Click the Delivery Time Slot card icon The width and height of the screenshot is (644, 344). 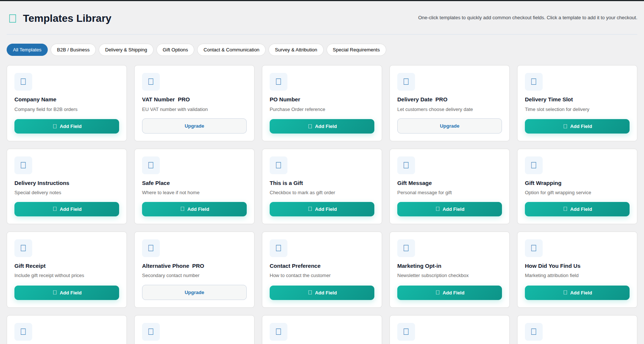pyautogui.click(x=534, y=82)
